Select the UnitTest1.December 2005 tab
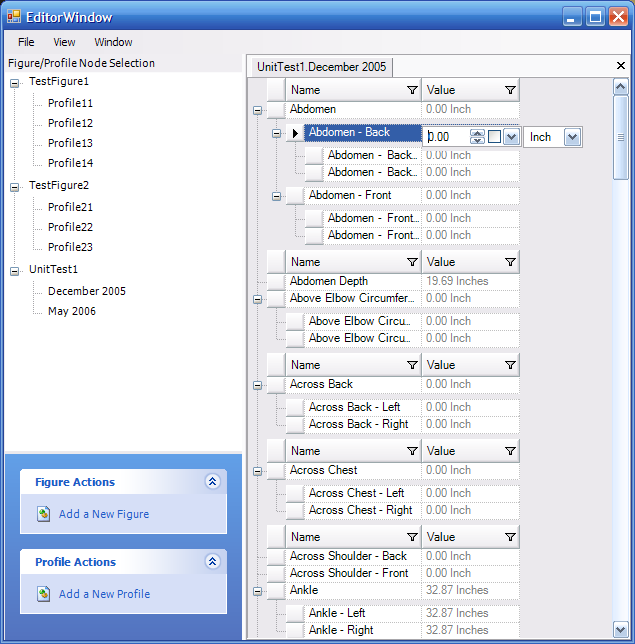Screen dimensions: 635x644 click(x=321, y=67)
